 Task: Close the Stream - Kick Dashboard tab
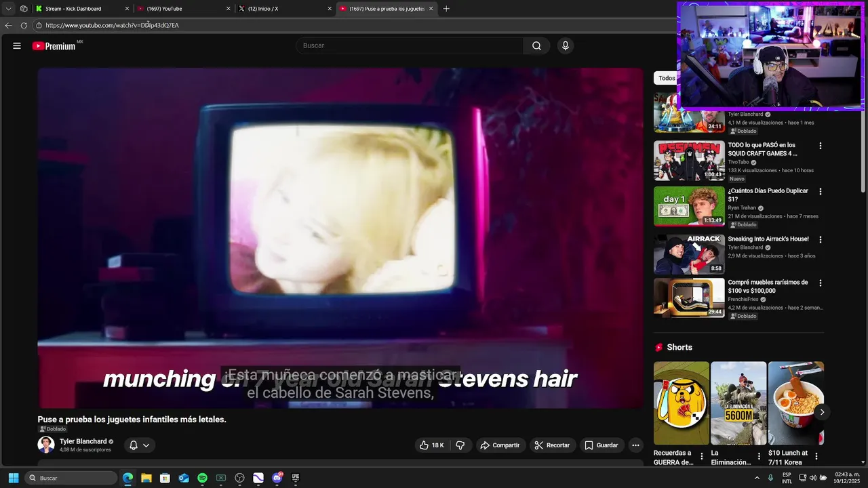pos(127,9)
